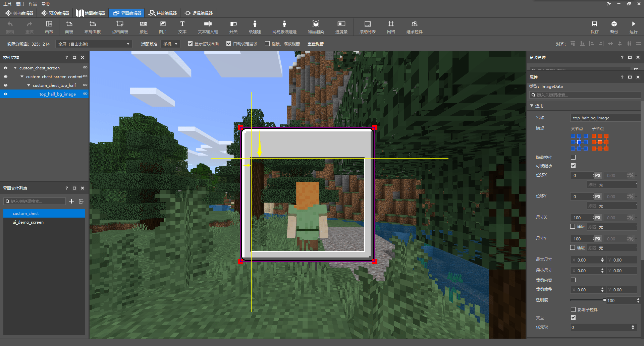Collapse the custom_chest_screen tree node
Image resolution: width=644 pixels, height=346 pixels.
click(x=15, y=68)
